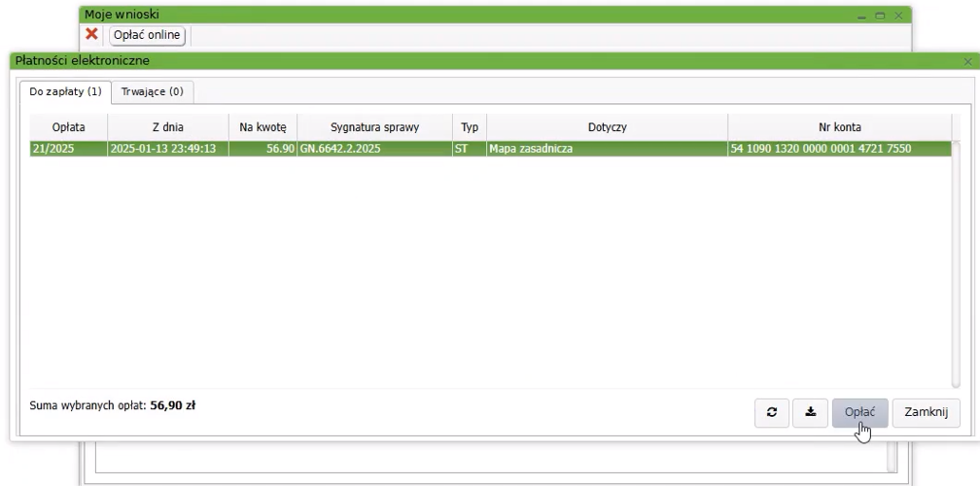Click the red X icon in Moje wnioski toolbar
Image resolution: width=980 pixels, height=486 pixels.
coord(92,34)
